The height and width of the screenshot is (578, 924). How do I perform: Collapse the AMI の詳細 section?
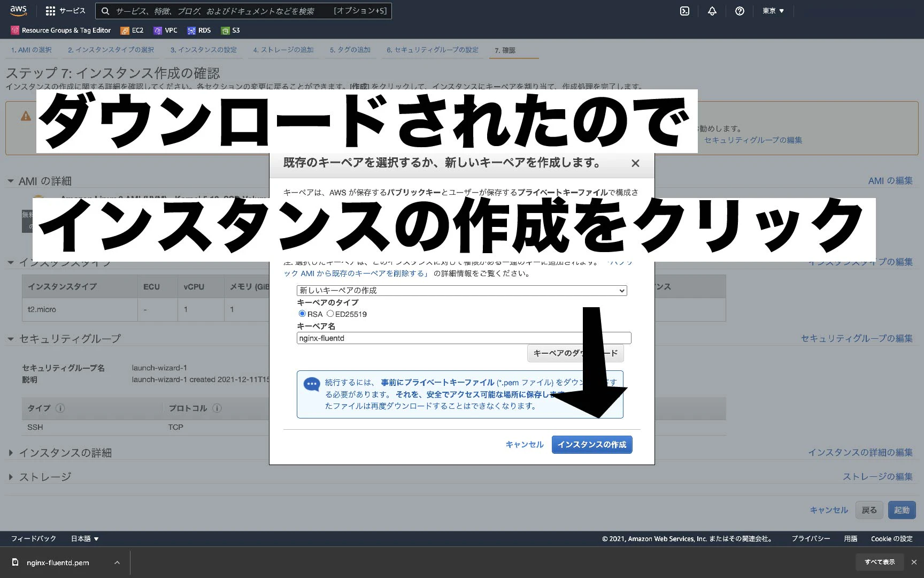(x=10, y=181)
